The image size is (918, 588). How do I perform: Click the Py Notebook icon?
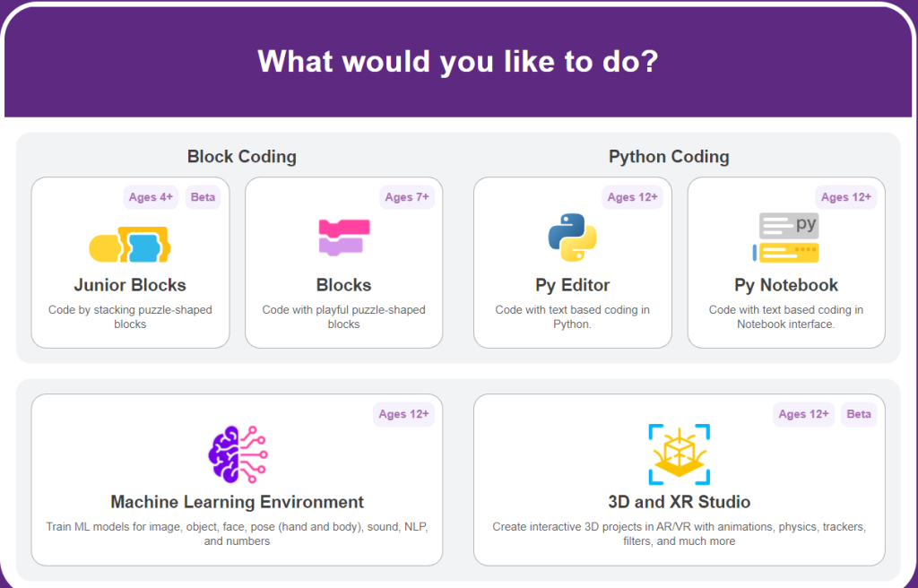coord(787,238)
